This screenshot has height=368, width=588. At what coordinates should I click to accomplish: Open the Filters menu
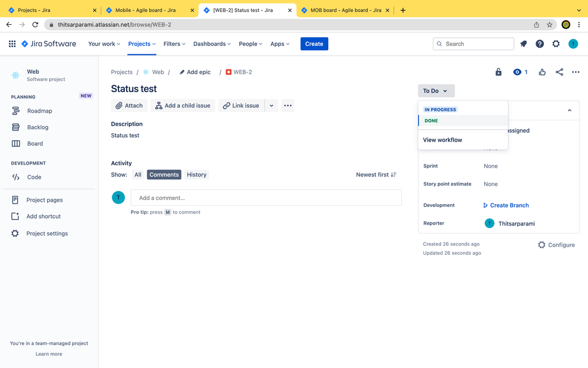pos(174,44)
